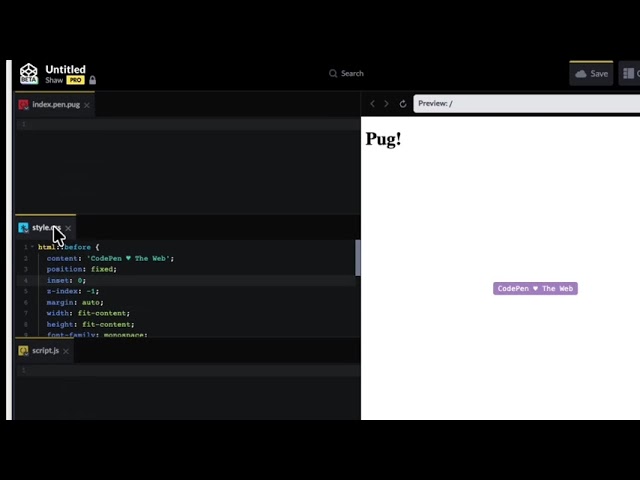The image size is (640, 480).
Task: Place cursor on 'inset: 0;' line
Action: point(66,280)
